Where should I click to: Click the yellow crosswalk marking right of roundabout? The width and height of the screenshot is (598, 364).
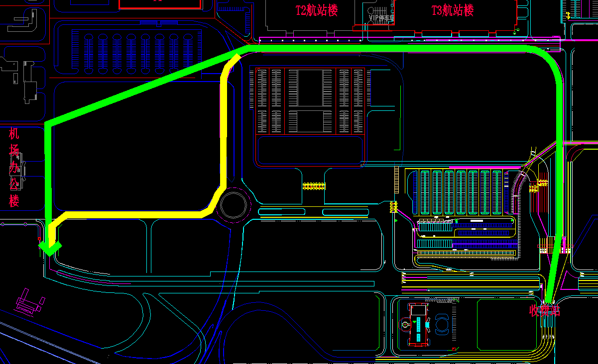point(314,186)
